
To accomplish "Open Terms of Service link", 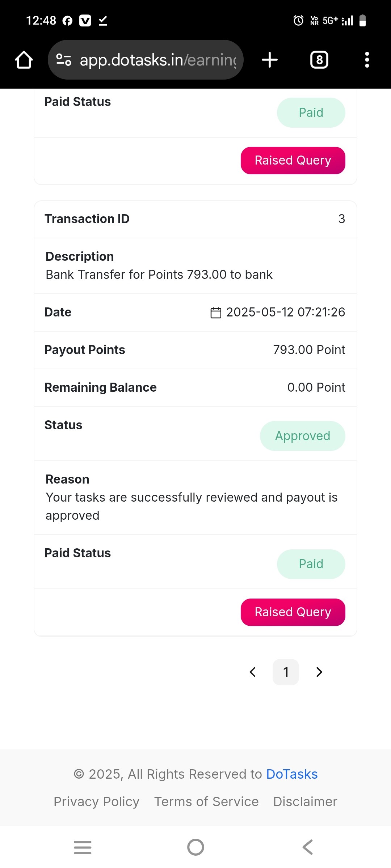I will click(206, 801).
